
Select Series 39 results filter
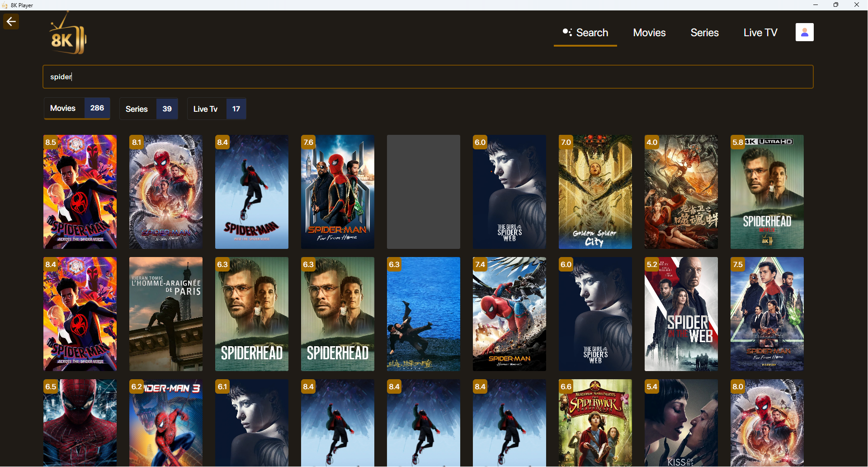pyautogui.click(x=149, y=109)
